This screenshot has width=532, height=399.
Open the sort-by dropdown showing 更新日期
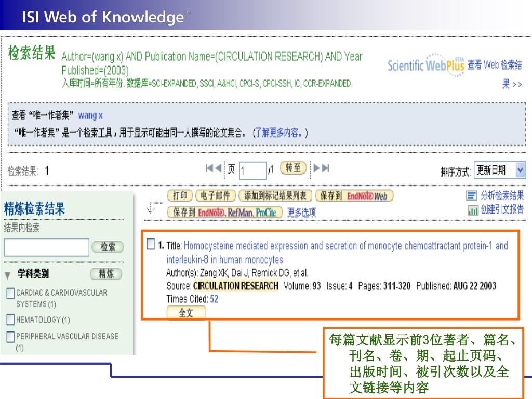[x=499, y=170]
